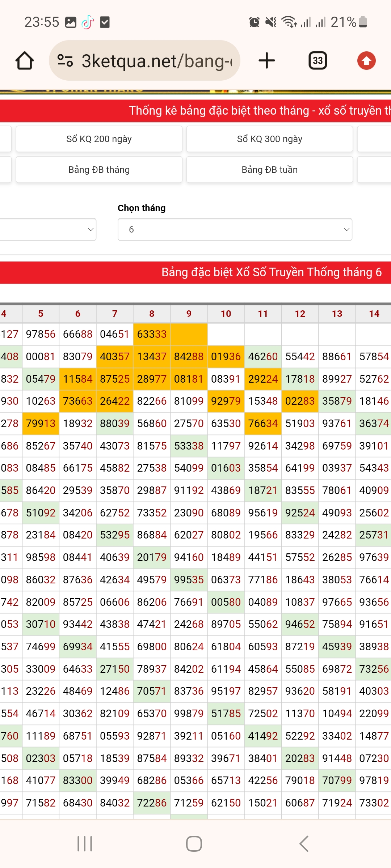Select green cell 27150

pyautogui.click(x=115, y=669)
